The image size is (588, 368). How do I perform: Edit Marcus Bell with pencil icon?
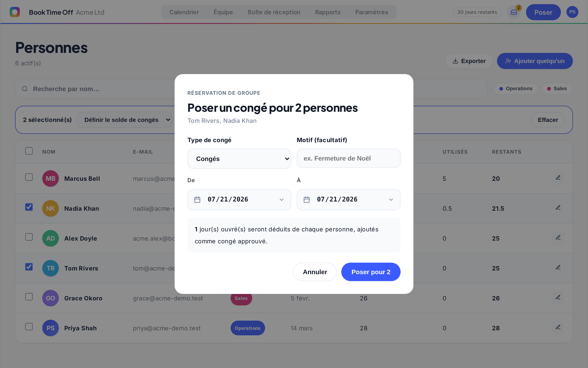pos(558,178)
